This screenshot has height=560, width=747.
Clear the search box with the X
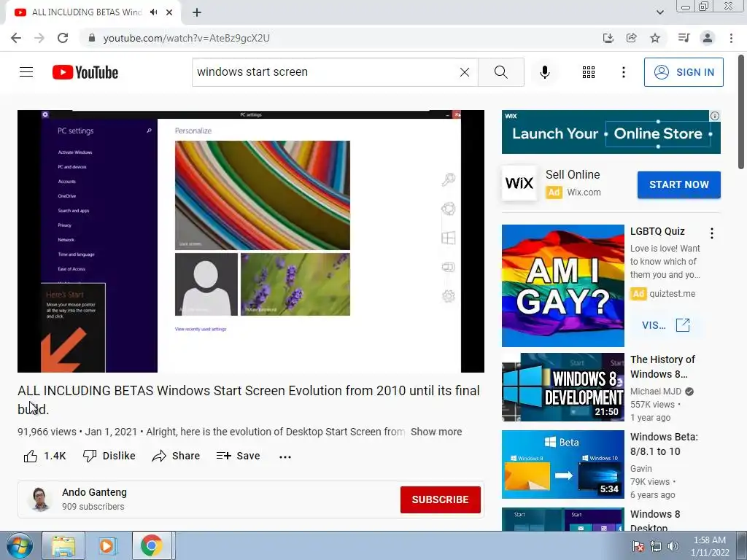tap(465, 72)
